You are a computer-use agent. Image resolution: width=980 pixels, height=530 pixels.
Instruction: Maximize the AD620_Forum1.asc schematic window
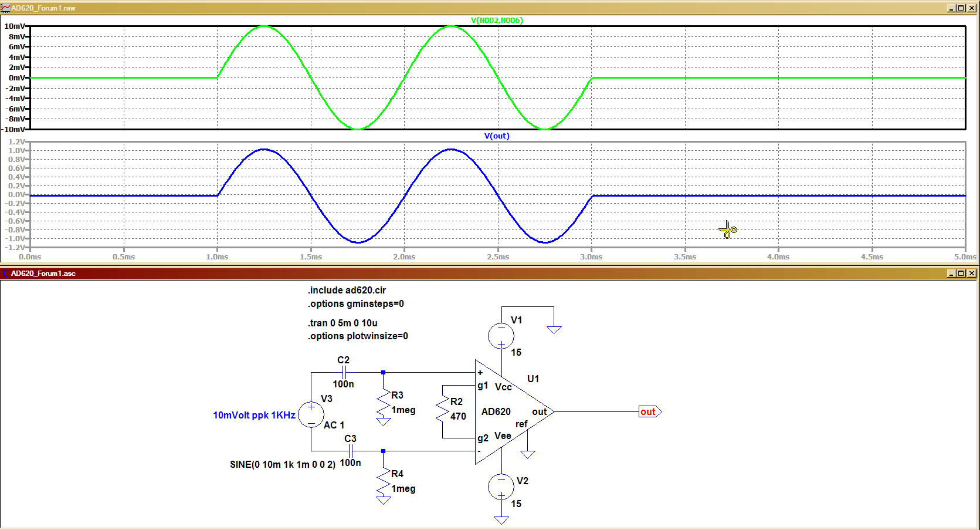coord(961,273)
